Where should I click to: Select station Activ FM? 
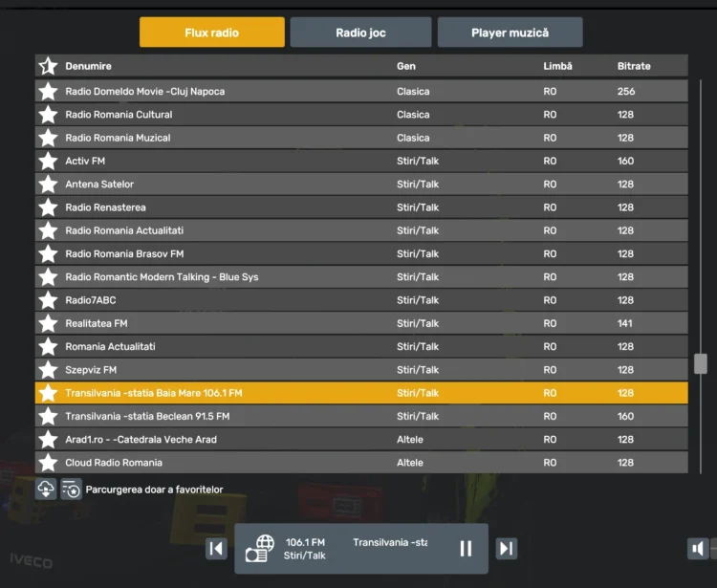361,161
